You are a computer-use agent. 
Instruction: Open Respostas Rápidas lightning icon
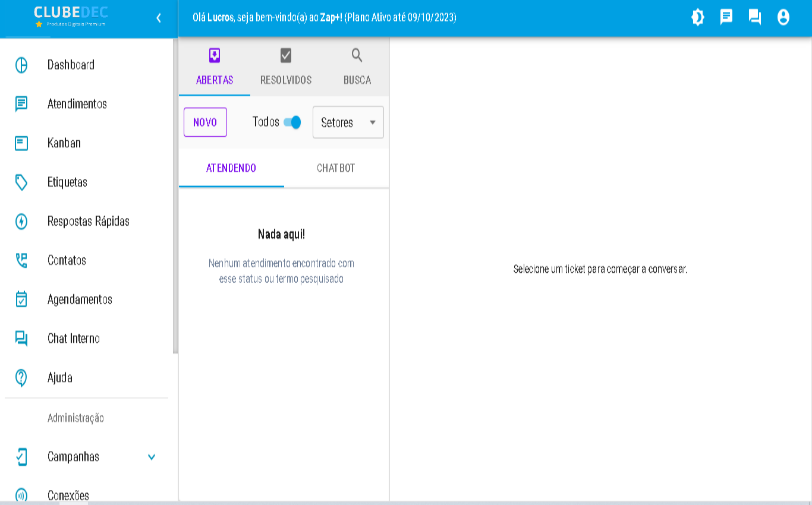(21, 222)
